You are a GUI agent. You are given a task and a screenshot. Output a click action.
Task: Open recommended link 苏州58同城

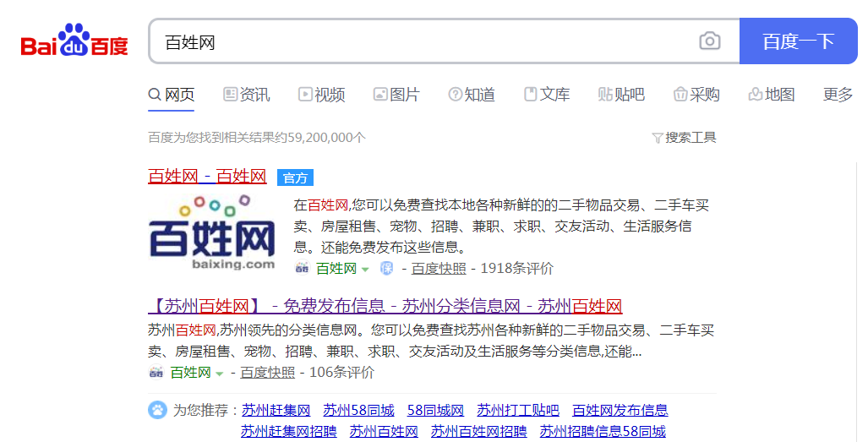pyautogui.click(x=358, y=411)
